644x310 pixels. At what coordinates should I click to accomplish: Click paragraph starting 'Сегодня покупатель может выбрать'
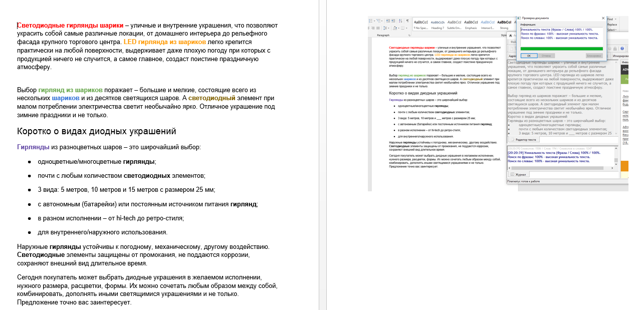147,290
